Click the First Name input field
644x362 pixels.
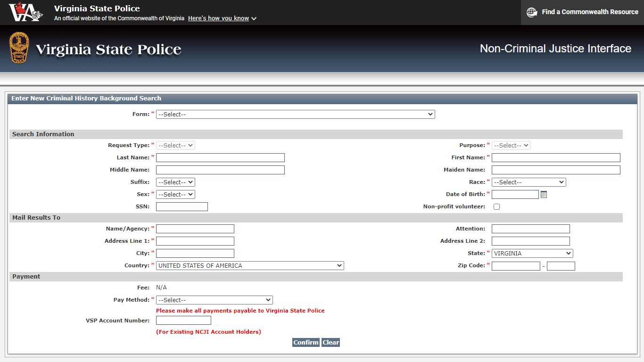pyautogui.click(x=556, y=157)
